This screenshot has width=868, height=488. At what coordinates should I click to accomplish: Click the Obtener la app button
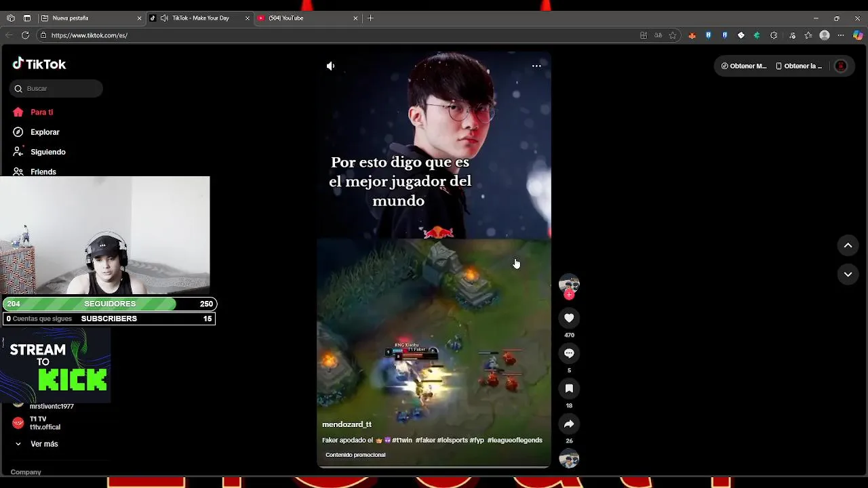tap(799, 66)
